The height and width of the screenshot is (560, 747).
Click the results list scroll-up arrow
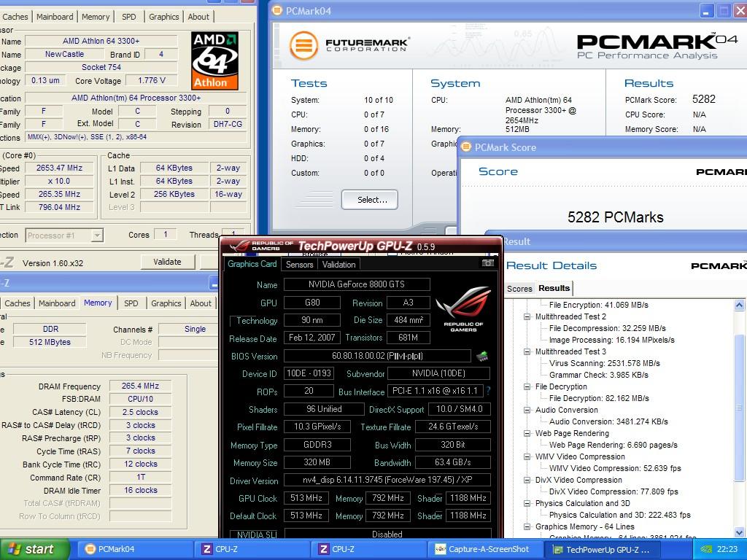(x=739, y=305)
